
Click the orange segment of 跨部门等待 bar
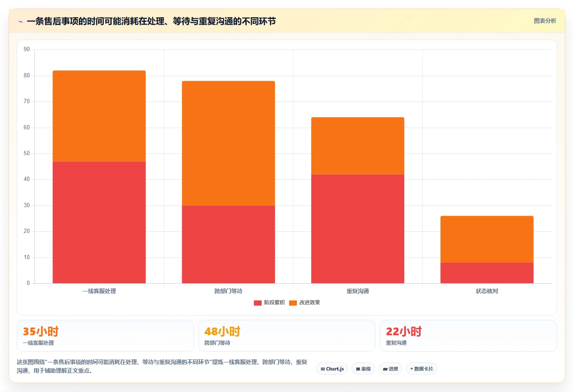point(229,143)
